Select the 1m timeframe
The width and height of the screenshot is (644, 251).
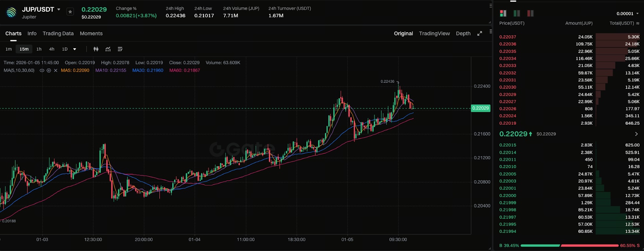pyautogui.click(x=8, y=49)
